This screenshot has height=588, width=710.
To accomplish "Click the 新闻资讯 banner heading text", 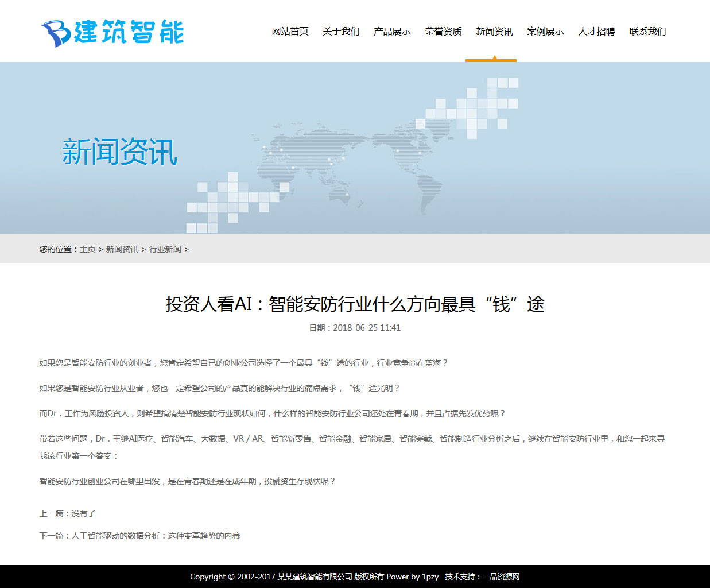I will click(x=119, y=152).
